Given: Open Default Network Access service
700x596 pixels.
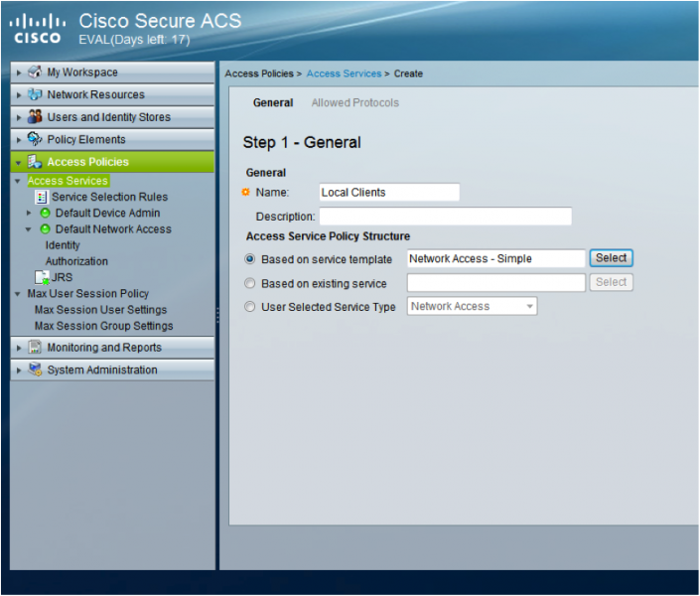Looking at the screenshot, I should click(x=113, y=228).
